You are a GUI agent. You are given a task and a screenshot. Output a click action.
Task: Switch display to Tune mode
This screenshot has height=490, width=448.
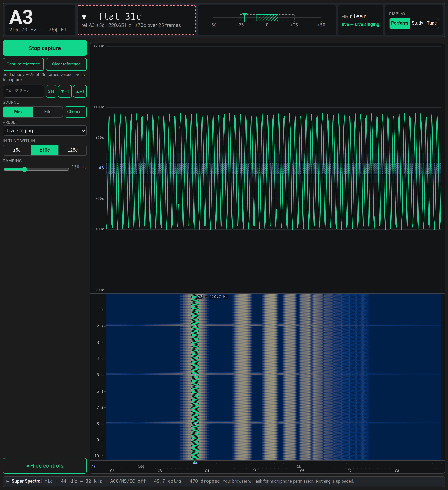click(x=432, y=23)
